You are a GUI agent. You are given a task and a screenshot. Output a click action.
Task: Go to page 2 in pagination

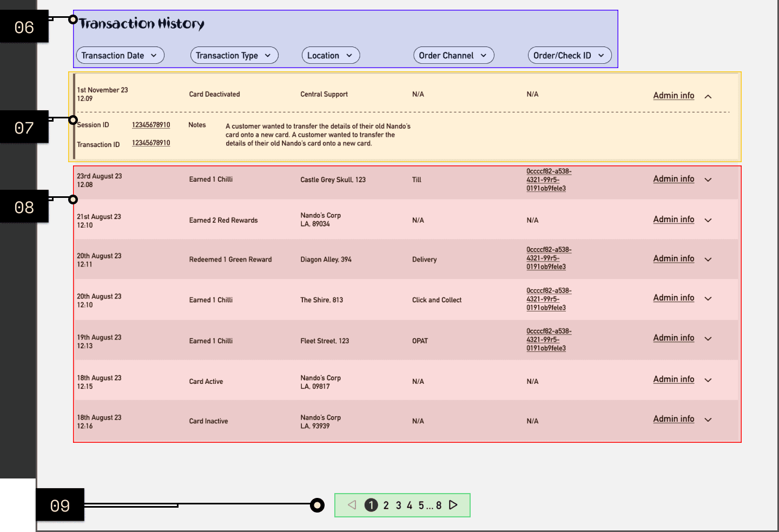pyautogui.click(x=386, y=506)
